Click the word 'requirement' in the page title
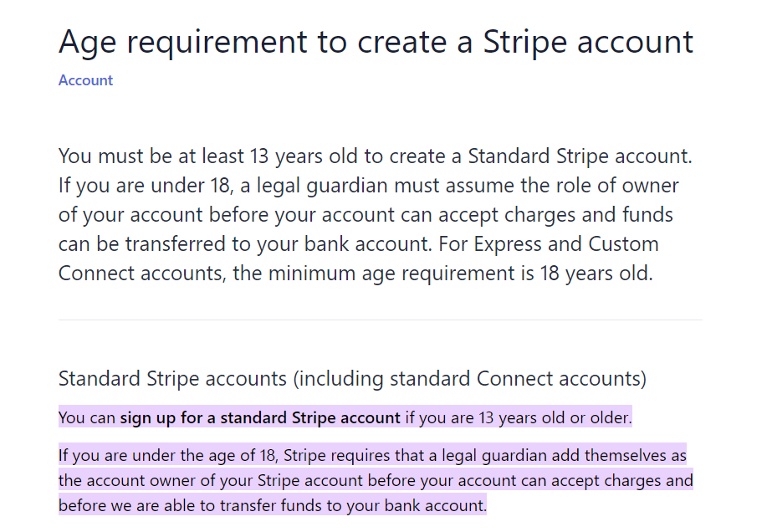Viewport: 767px width, 532px height. click(217, 43)
